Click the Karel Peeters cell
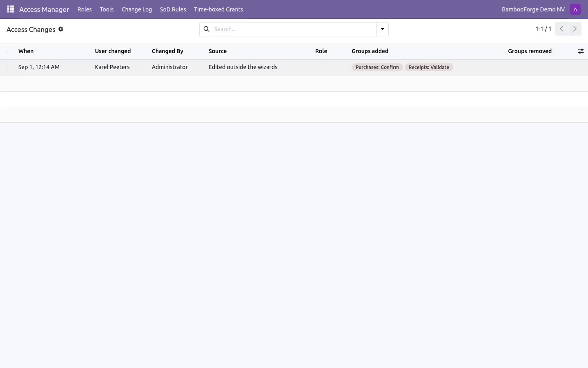The image size is (588, 368). point(112,67)
